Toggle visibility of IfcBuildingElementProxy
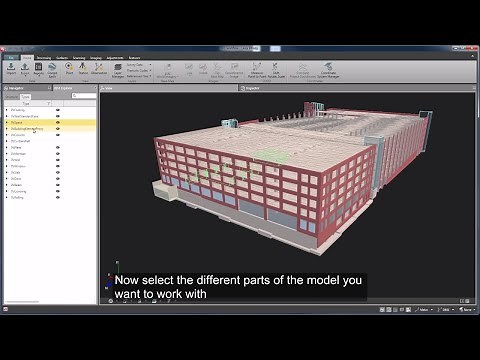This screenshot has height=360, width=480. (58, 129)
